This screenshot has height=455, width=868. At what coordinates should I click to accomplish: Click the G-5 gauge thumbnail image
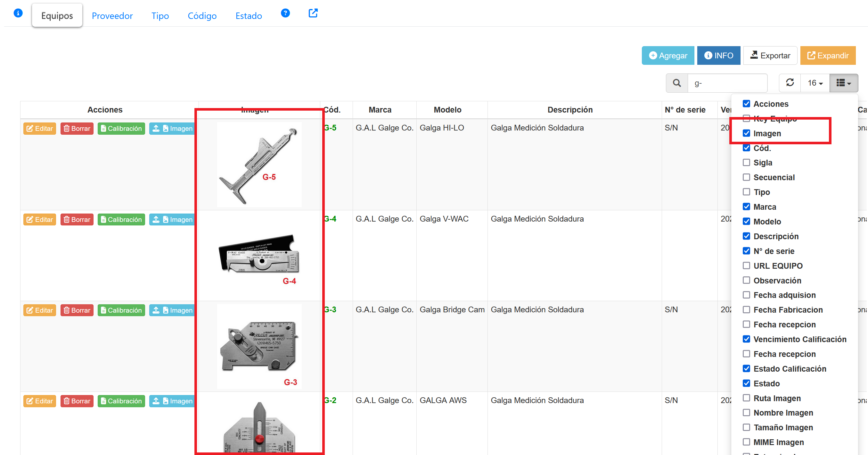click(259, 164)
